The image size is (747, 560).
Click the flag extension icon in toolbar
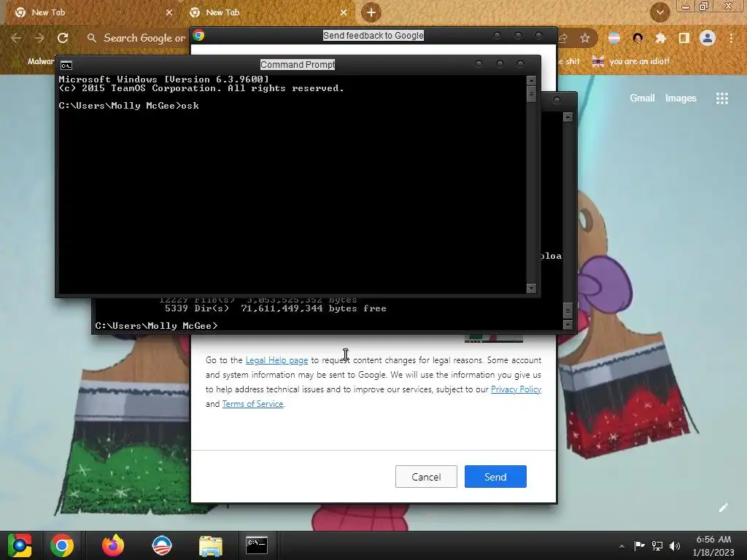[x=614, y=38]
